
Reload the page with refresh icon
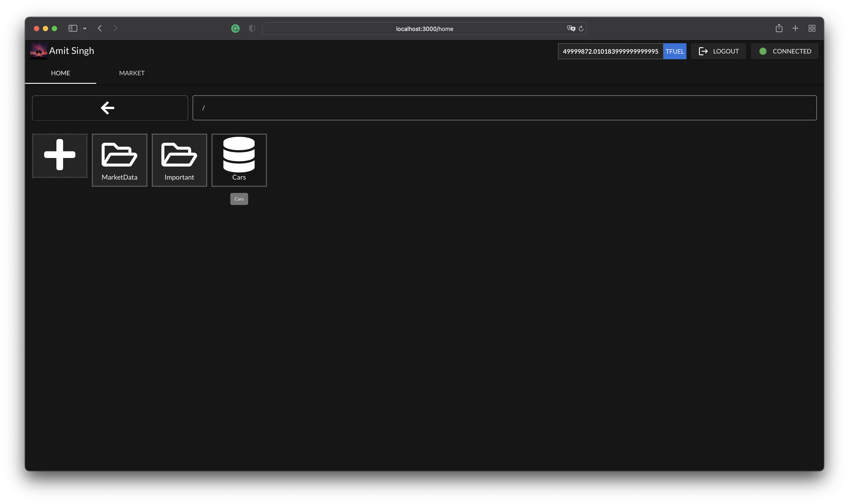[581, 29]
